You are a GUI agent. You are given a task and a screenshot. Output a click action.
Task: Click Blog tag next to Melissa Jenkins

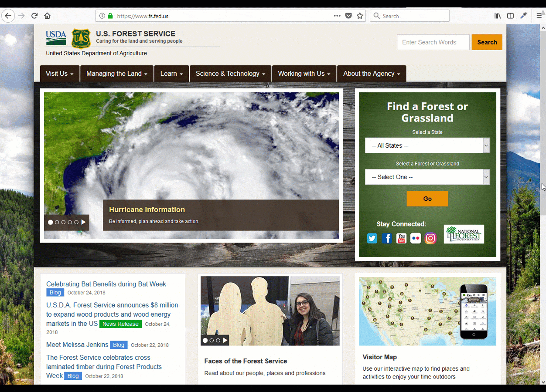click(119, 345)
